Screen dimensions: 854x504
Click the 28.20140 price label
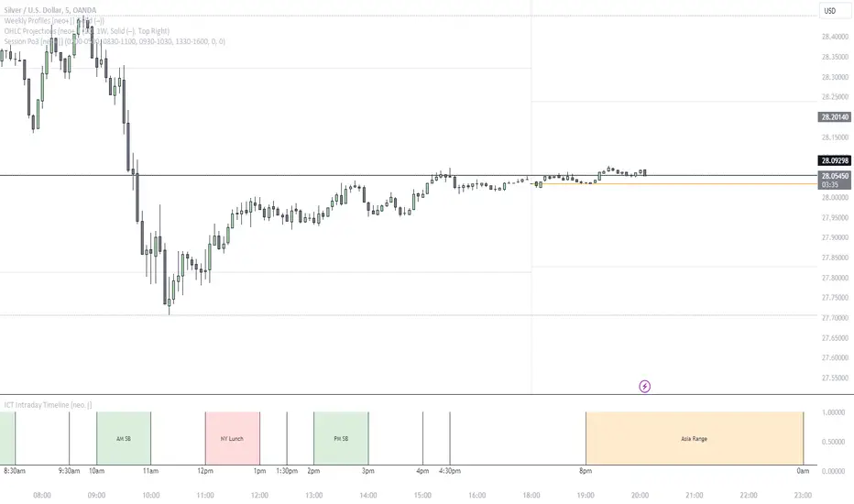click(834, 117)
